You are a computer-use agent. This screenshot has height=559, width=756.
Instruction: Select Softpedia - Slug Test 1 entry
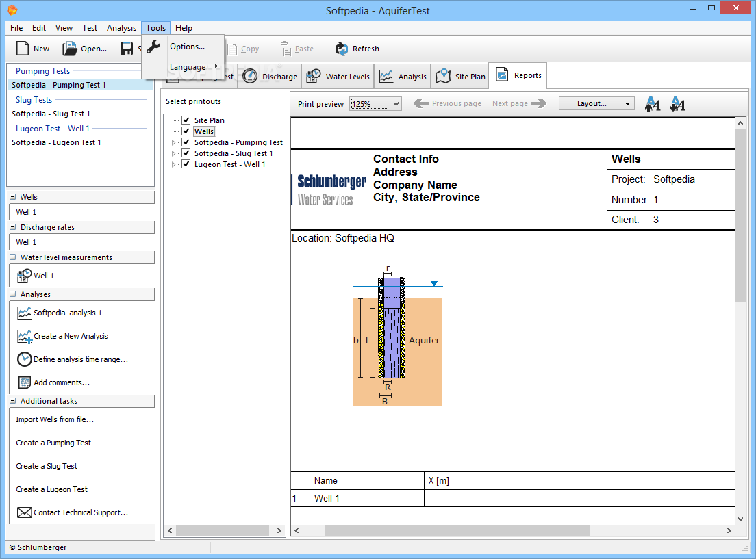pyautogui.click(x=51, y=114)
